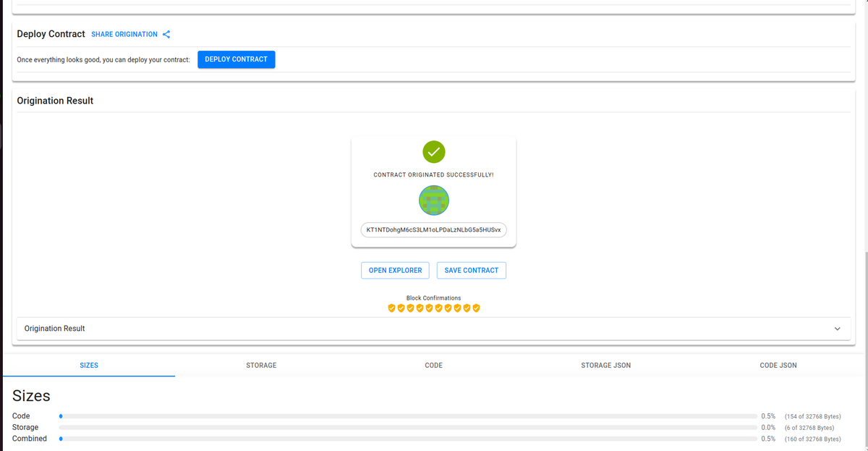This screenshot has height=451, width=868.
Task: Click the green success checkmark icon
Action: [x=434, y=151]
